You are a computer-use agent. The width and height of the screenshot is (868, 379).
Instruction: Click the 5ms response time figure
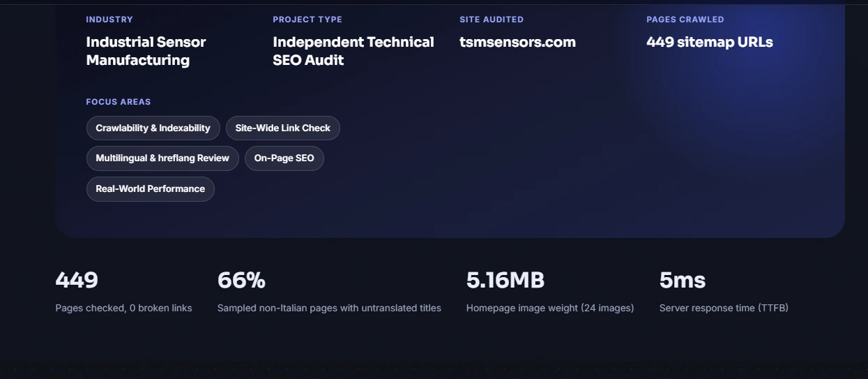(683, 281)
